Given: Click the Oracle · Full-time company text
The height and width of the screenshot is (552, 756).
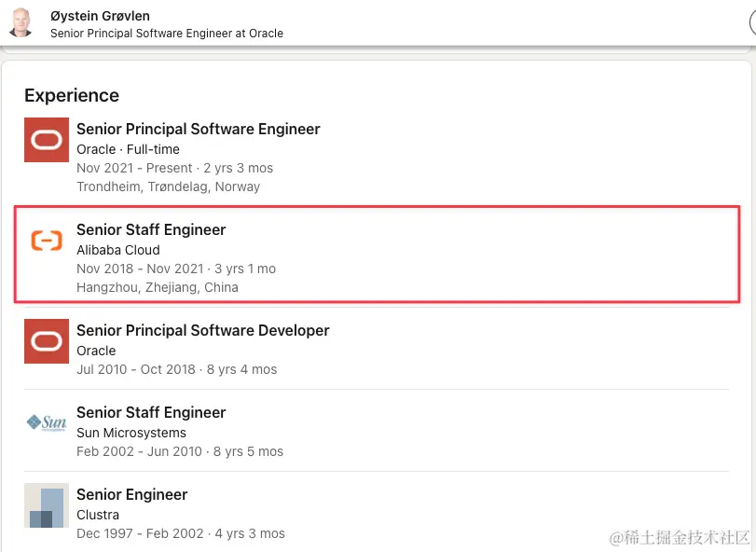Looking at the screenshot, I should coord(128,149).
